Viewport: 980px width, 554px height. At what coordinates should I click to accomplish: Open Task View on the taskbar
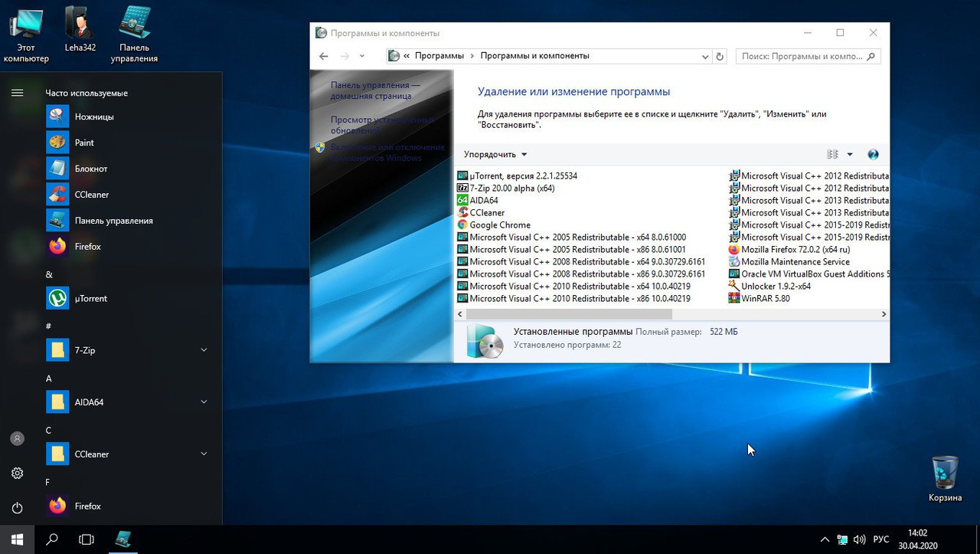coord(87,539)
